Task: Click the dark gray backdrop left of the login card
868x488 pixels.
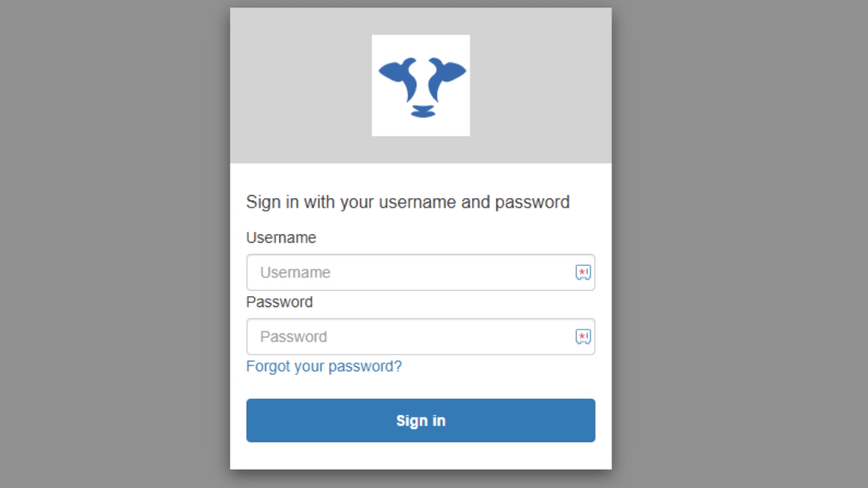Action: pos(115,244)
